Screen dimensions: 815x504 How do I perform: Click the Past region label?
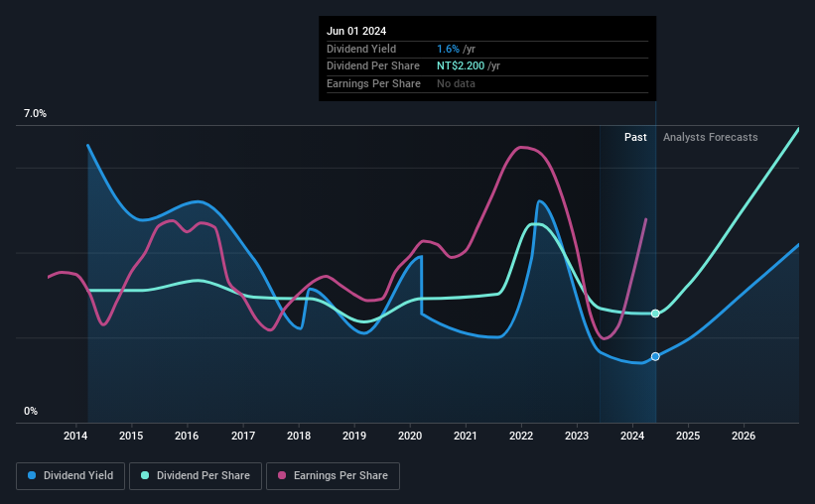[635, 137]
